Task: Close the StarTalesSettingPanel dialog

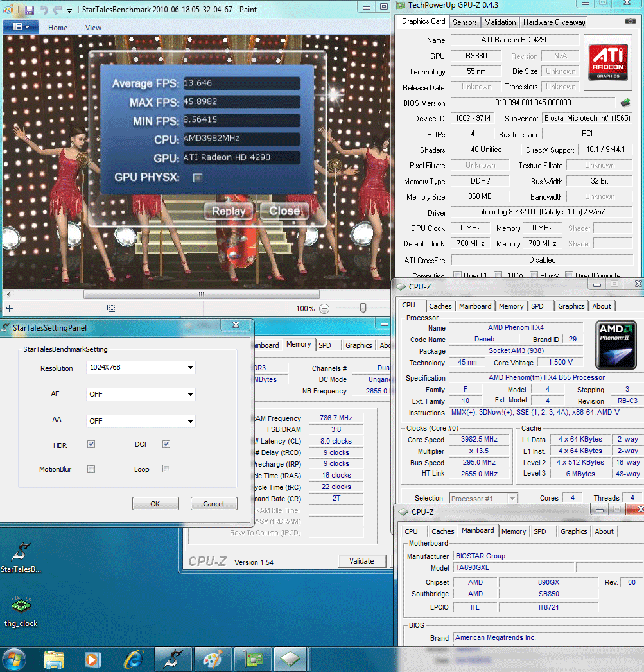Action: click(236, 325)
